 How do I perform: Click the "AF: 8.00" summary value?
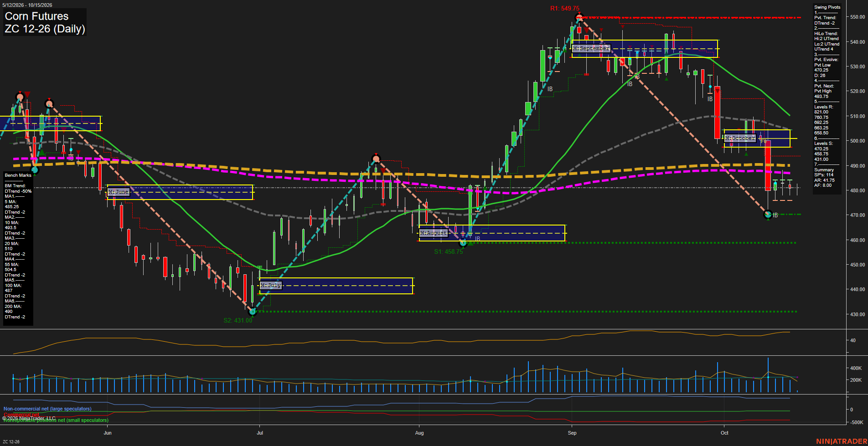(823, 185)
